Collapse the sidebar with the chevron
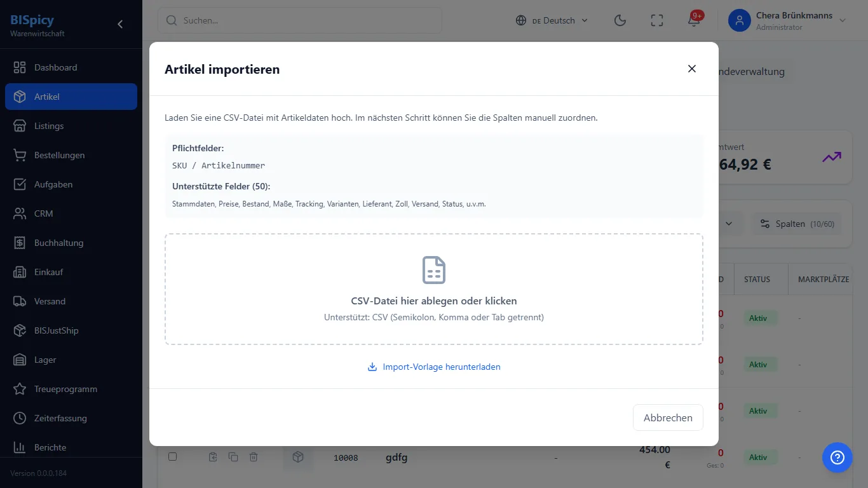 (120, 24)
